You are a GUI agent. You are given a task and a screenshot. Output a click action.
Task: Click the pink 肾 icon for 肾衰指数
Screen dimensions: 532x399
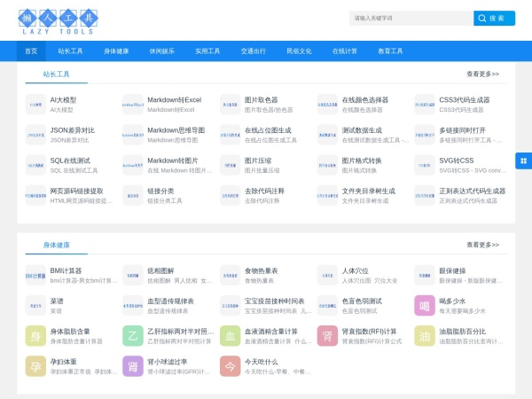pos(327,336)
